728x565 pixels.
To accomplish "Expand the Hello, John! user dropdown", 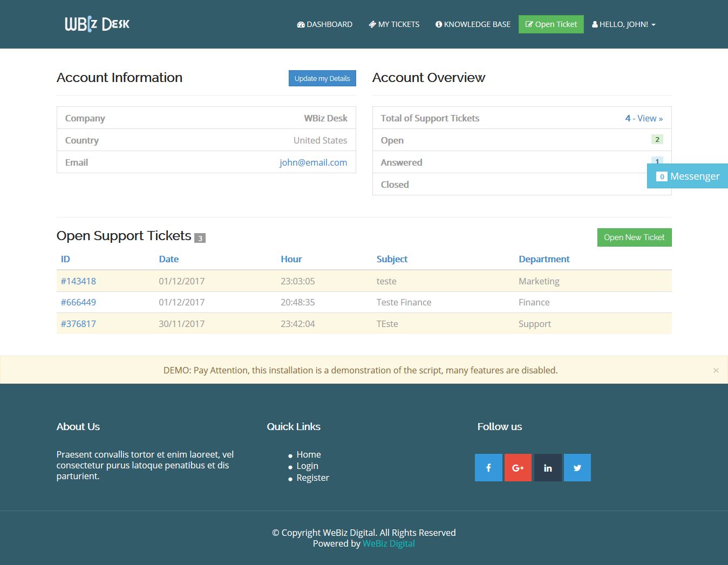I will click(623, 24).
